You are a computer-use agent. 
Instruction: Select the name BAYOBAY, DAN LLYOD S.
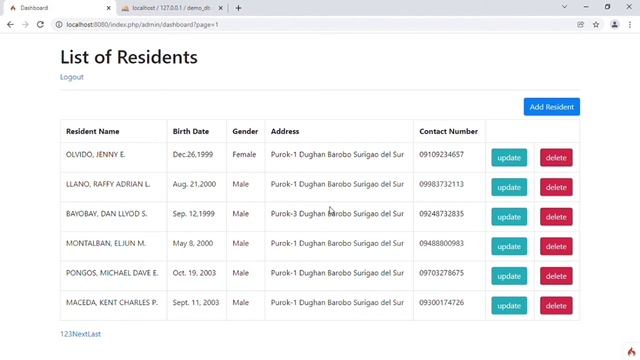(x=107, y=213)
